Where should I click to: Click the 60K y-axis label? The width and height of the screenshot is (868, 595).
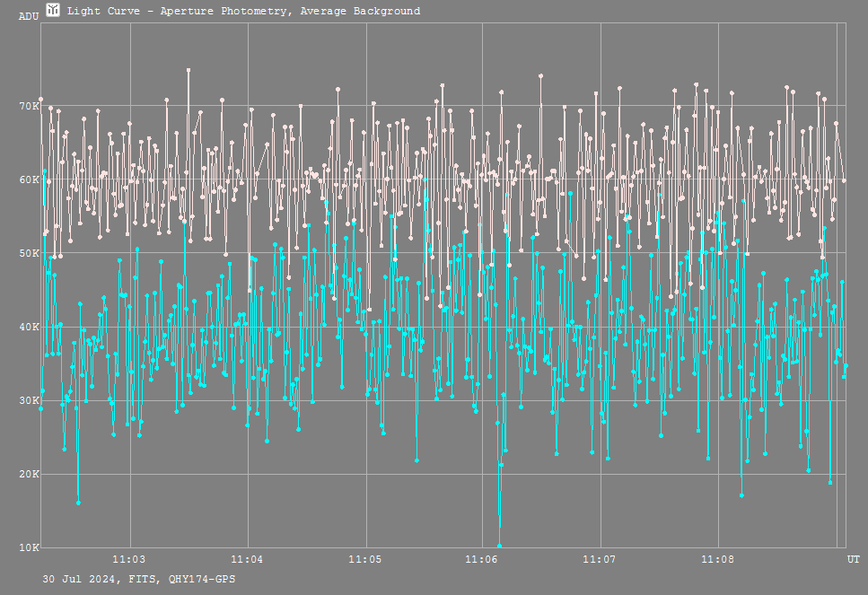[x=30, y=179]
